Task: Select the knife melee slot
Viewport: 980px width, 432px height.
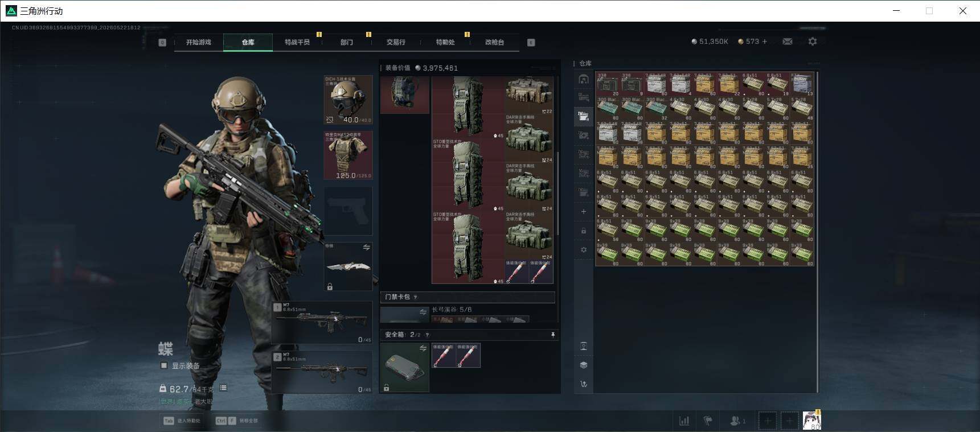Action: (x=348, y=267)
